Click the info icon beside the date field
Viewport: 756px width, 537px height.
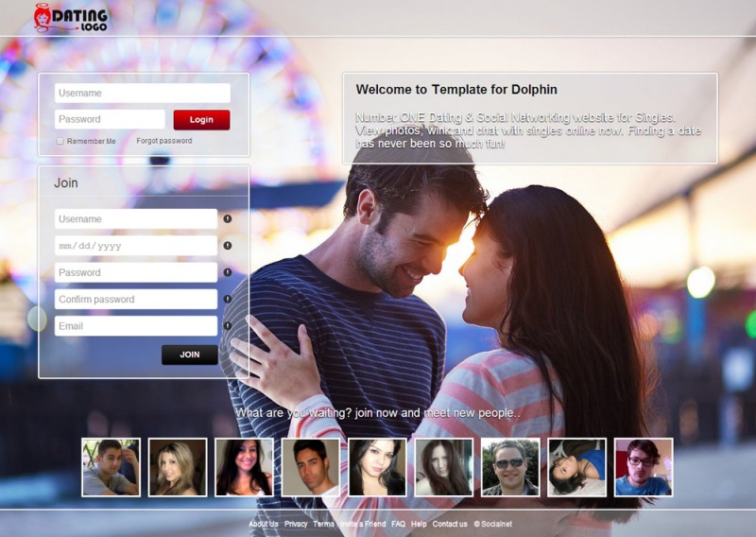(x=228, y=246)
